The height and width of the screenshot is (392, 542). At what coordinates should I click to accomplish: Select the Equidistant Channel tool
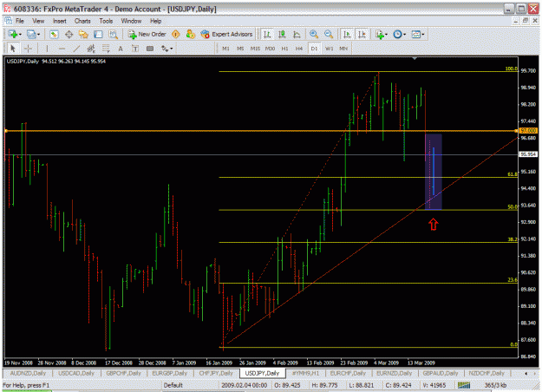[x=91, y=49]
